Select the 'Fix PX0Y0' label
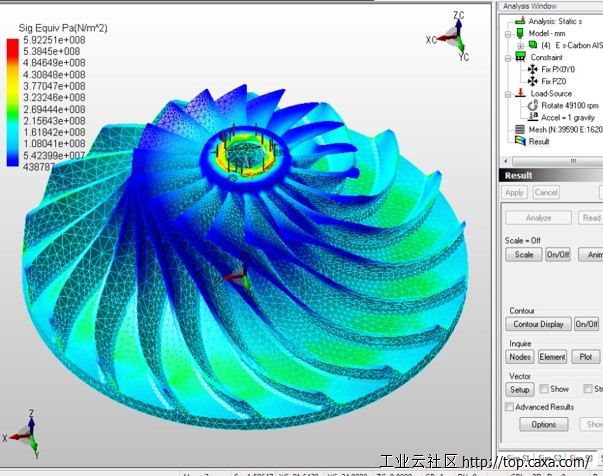 [558, 69]
